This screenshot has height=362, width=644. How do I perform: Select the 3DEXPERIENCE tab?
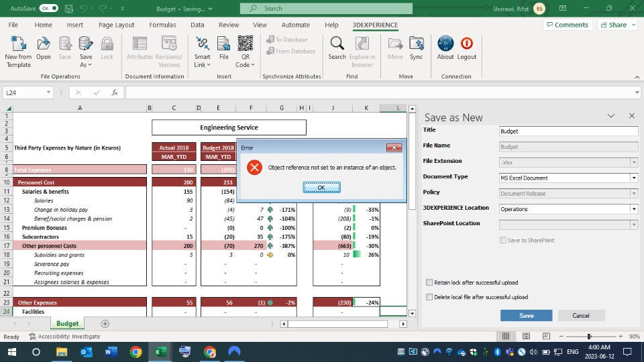pos(375,25)
